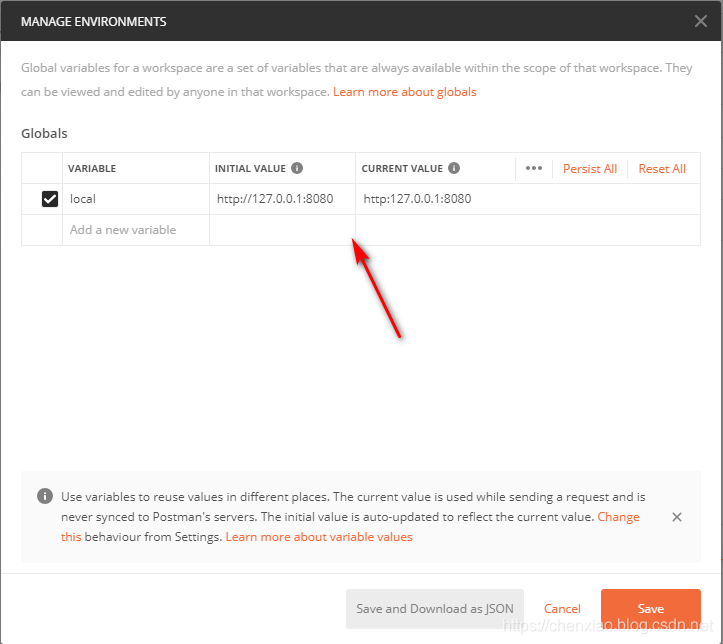The width and height of the screenshot is (723, 644).
Task: Click Reset All
Action: pos(662,169)
